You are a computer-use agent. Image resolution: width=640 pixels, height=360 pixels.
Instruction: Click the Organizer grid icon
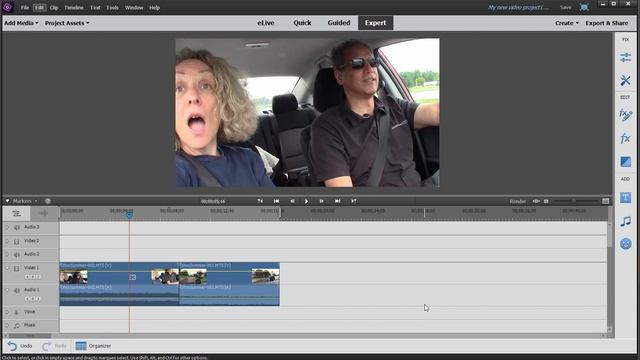coord(81,346)
